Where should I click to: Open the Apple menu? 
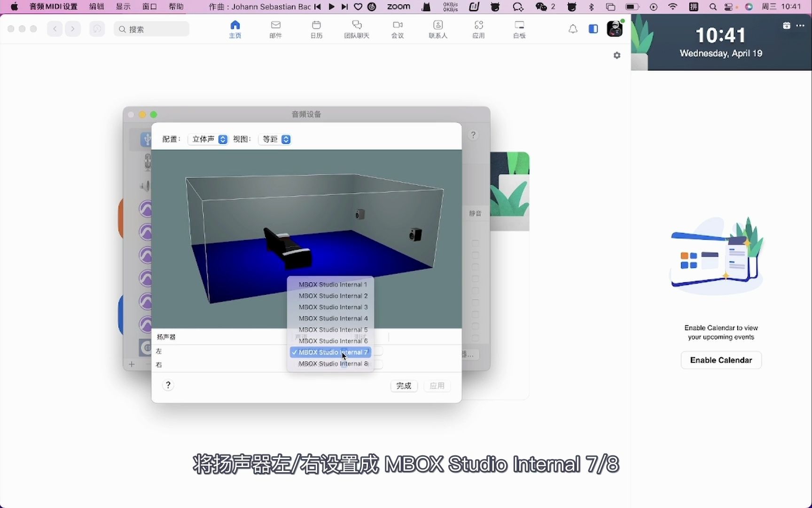[x=14, y=7]
